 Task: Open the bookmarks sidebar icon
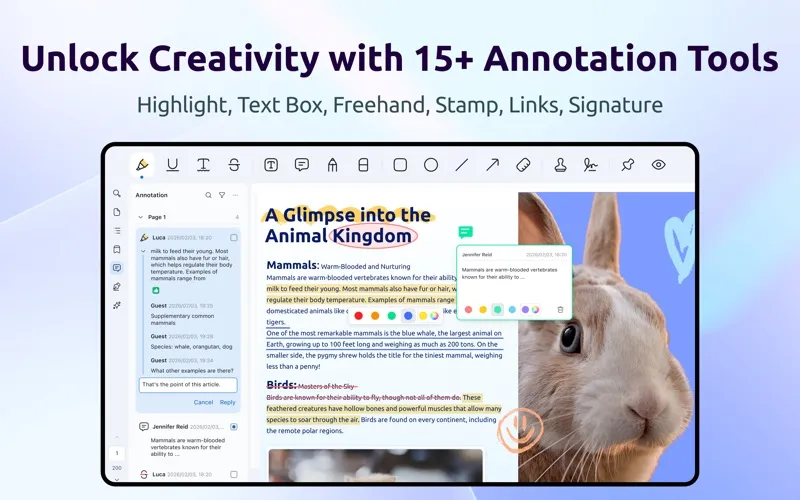pos(117,249)
